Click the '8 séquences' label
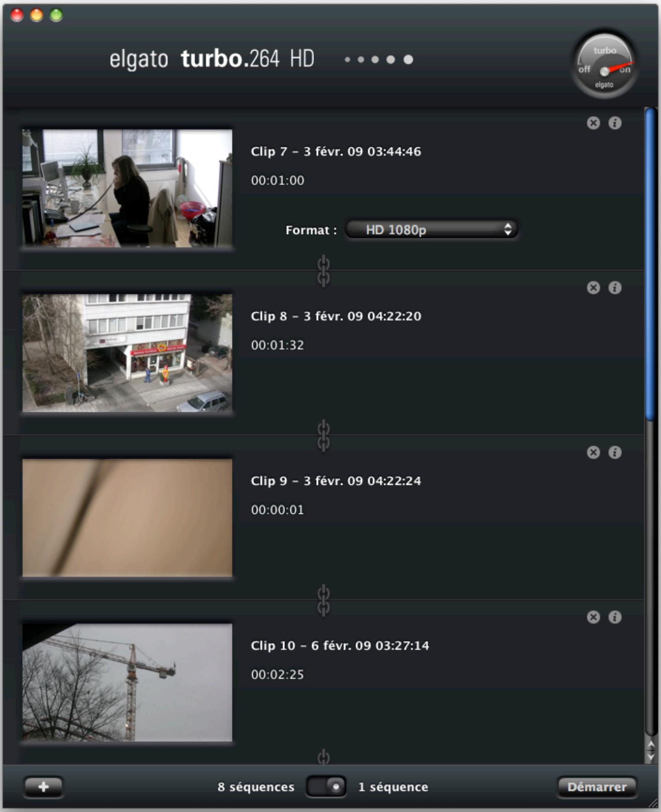 (256, 787)
